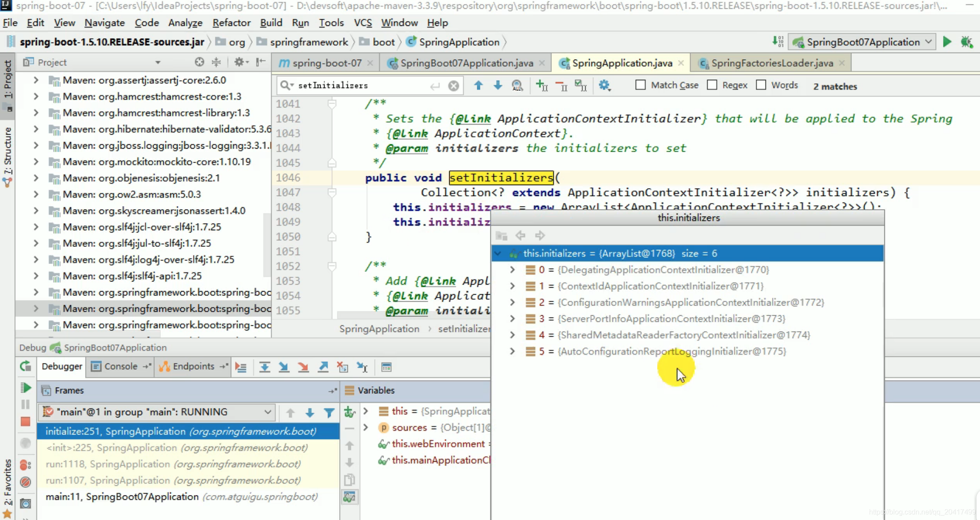The height and width of the screenshot is (520, 980).
Task: Open the Refactor menu
Action: [x=231, y=23]
